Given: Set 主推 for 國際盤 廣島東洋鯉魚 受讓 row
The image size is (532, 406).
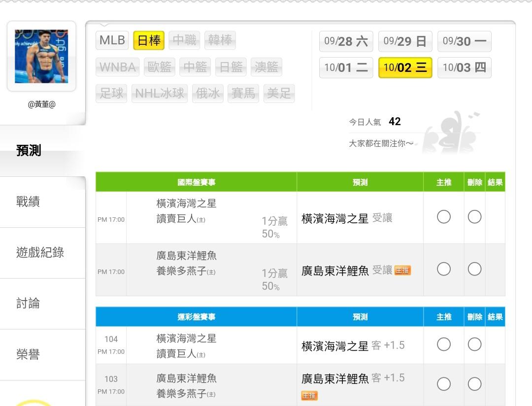Looking at the screenshot, I should tap(444, 269).
